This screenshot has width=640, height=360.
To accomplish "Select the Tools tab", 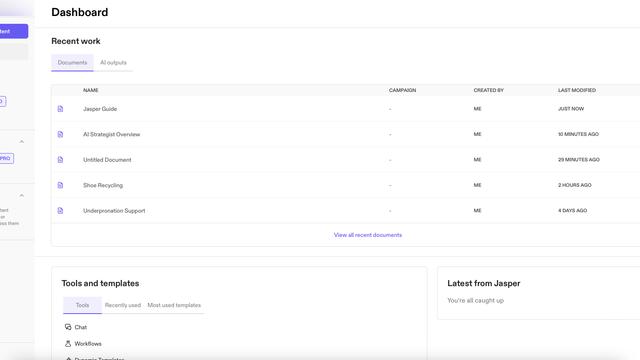I will coord(82,305).
